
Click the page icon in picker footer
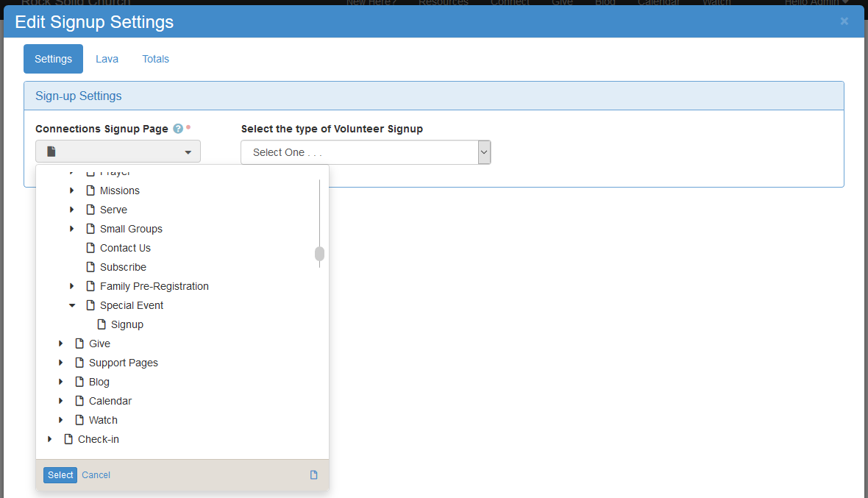pyautogui.click(x=314, y=475)
